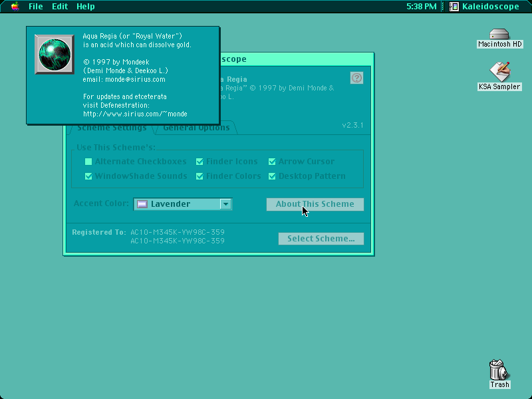Toggle the Desktop Pattern checkbox
Screen dimensions: 532x399
click(272, 176)
